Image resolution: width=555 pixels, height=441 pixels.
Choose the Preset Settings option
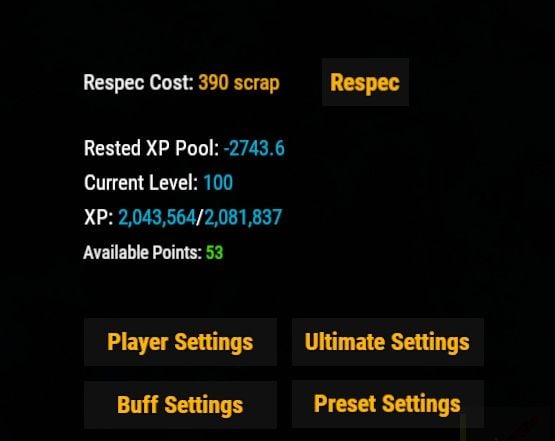[388, 404]
